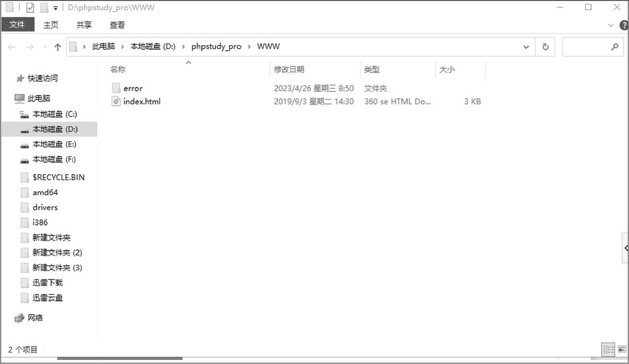
Task: Click 此电脑 in the address bar
Action: (104, 46)
